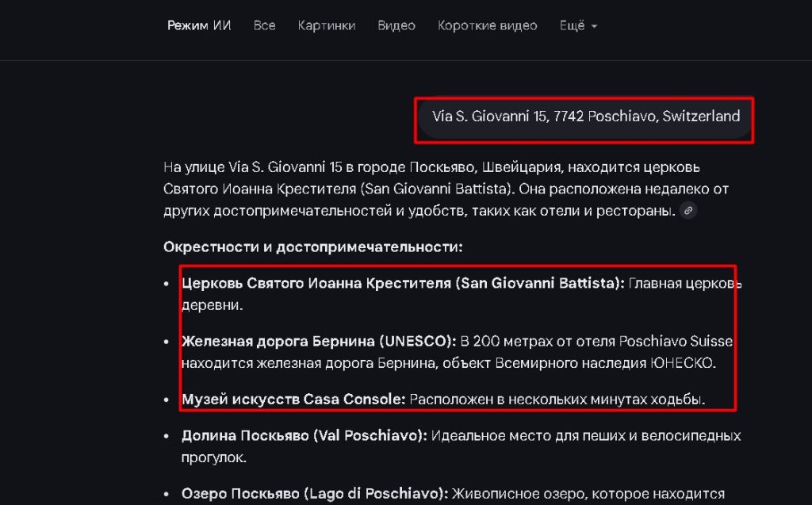This screenshot has height=505, width=812.
Task: Click the chain link icon after restaurant sentence
Action: (688, 211)
